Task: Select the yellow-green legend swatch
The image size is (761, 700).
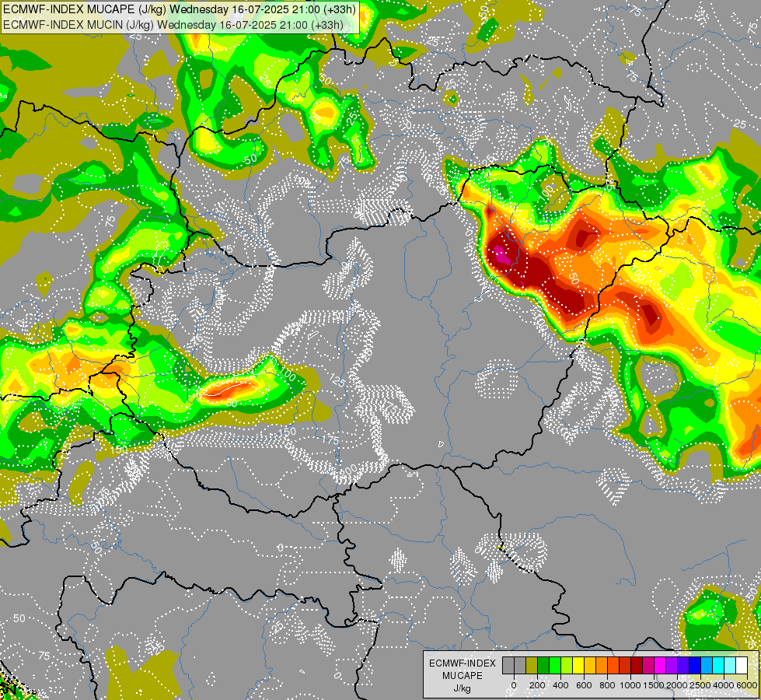Action: [x=567, y=665]
